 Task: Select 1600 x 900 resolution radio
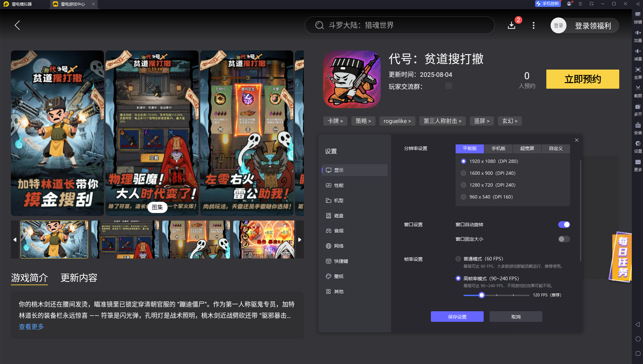tap(464, 173)
